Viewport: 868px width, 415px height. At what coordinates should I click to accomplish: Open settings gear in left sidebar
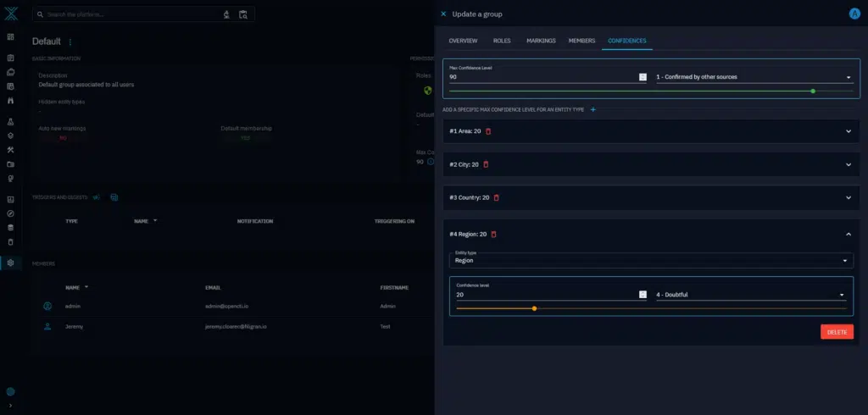[x=10, y=263]
